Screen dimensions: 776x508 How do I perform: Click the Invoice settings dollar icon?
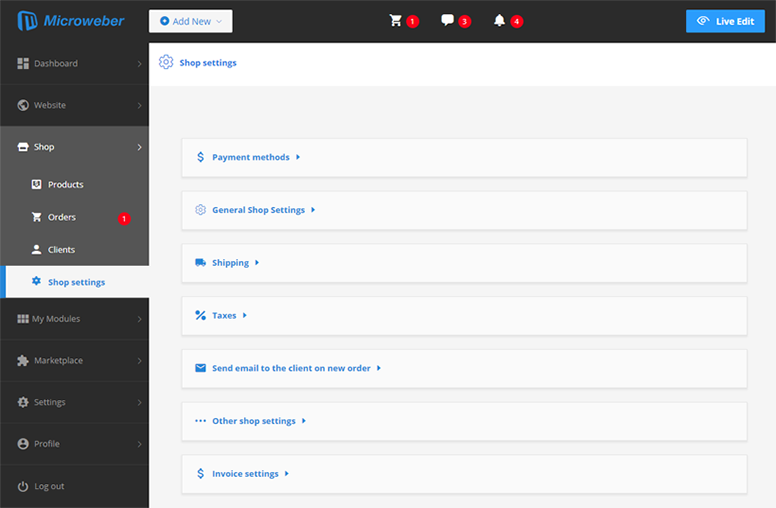pyautogui.click(x=200, y=473)
